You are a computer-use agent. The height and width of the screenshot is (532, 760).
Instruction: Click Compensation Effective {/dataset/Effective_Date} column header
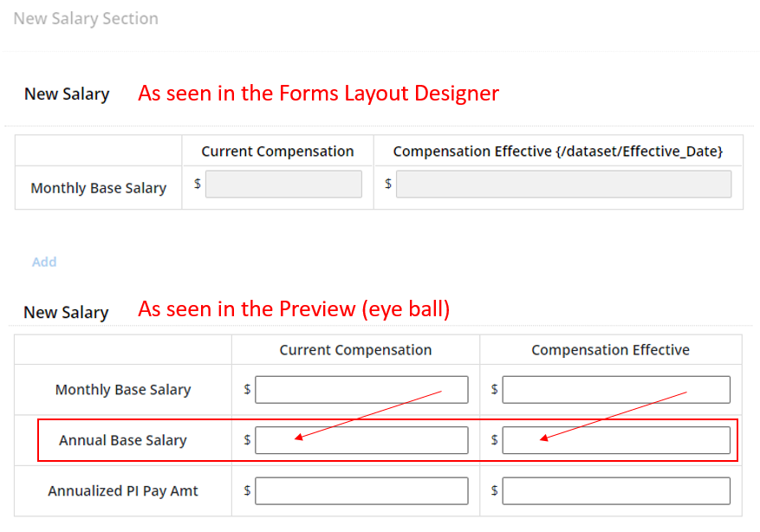click(558, 152)
